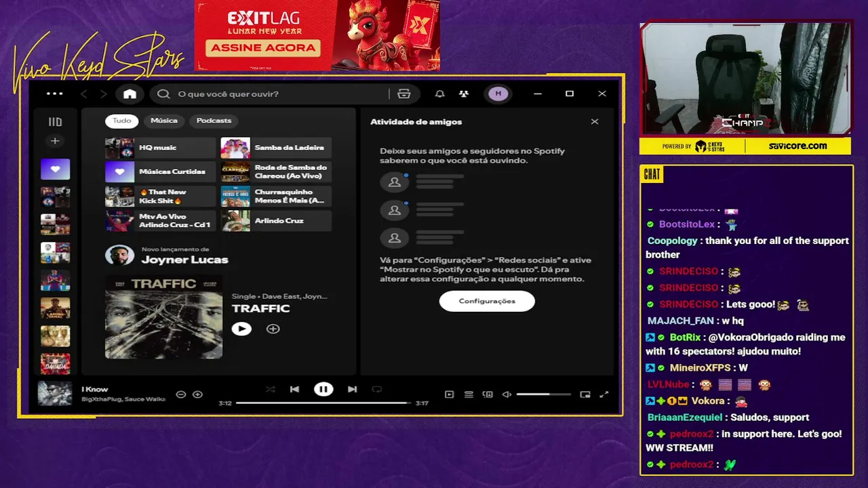The height and width of the screenshot is (488, 868).
Task: Open the Spotify Home page
Action: click(x=130, y=94)
